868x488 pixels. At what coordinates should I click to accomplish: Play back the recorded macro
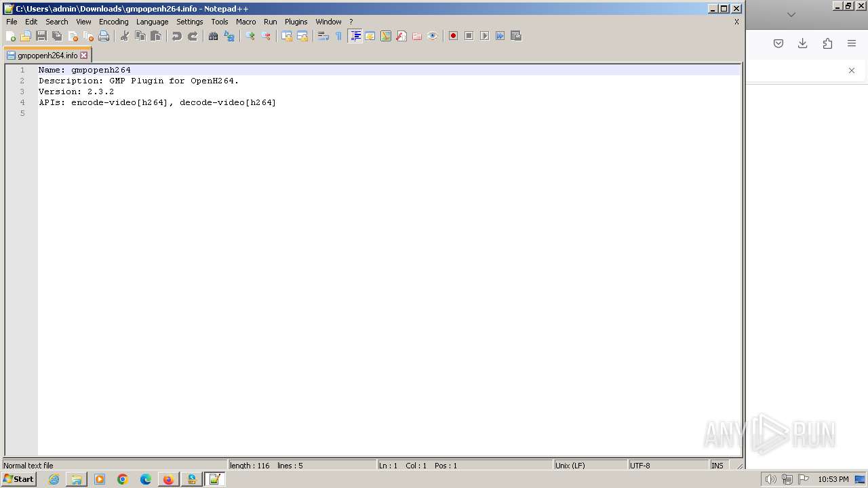click(x=484, y=36)
